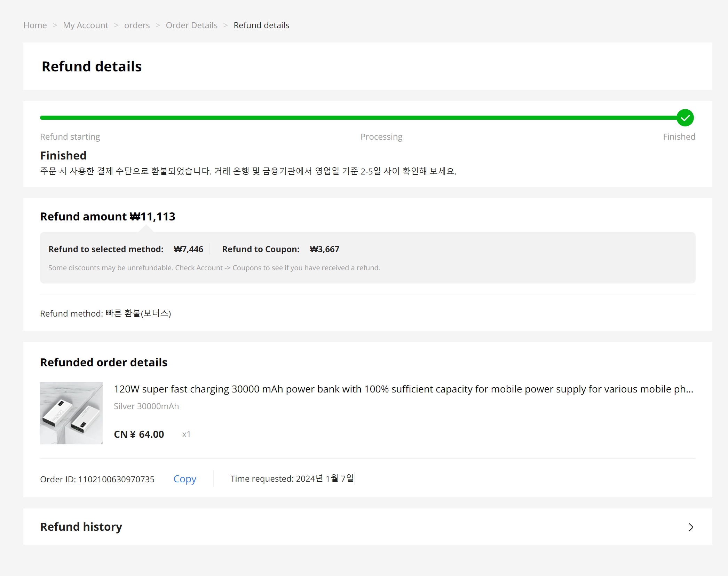The width and height of the screenshot is (728, 576).
Task: Expand the Refund history chevron arrow
Action: [x=691, y=527]
